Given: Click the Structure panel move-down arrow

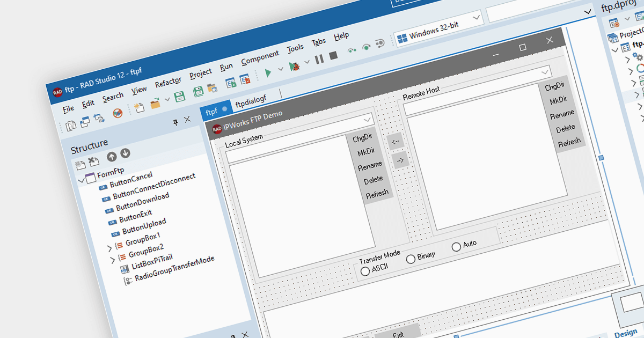Looking at the screenshot, I should 125,153.
